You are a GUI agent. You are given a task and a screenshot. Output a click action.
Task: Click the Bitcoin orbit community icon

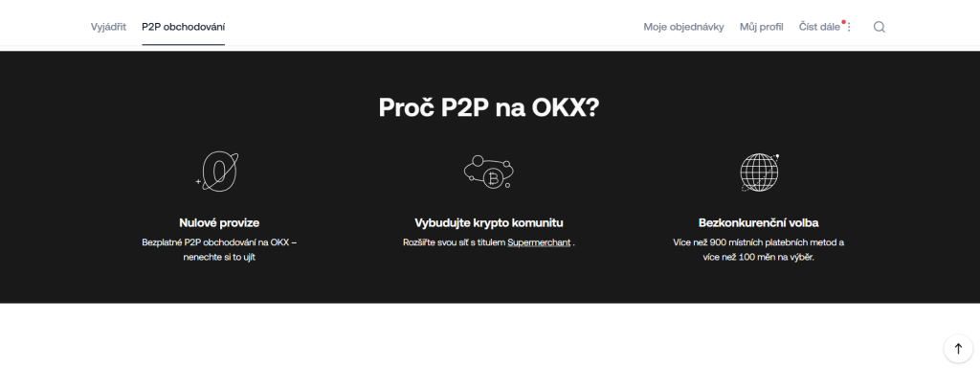coord(489,172)
